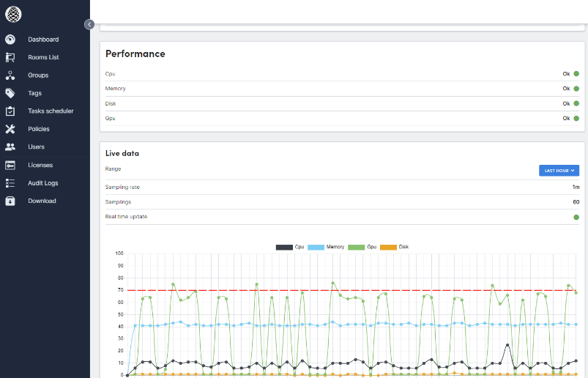Click the Users people icon
The image size is (588, 378).
click(10, 147)
